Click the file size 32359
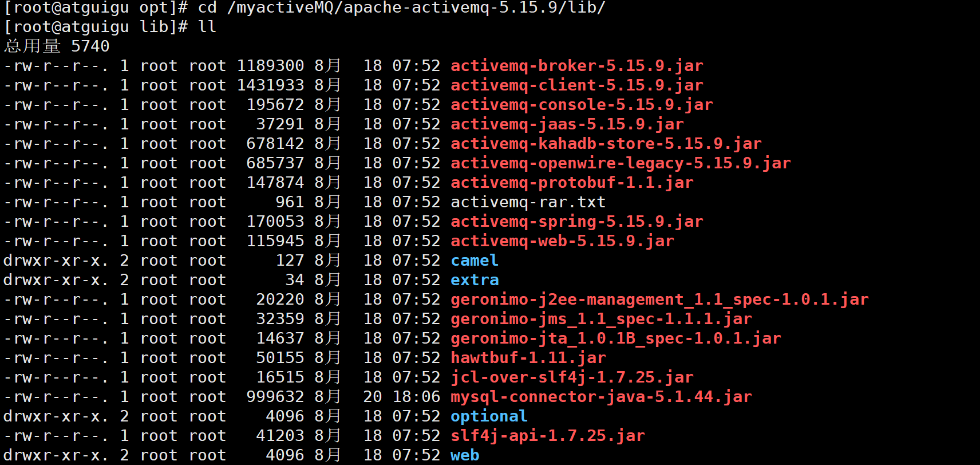Image resolution: width=980 pixels, height=465 pixels. tap(280, 320)
